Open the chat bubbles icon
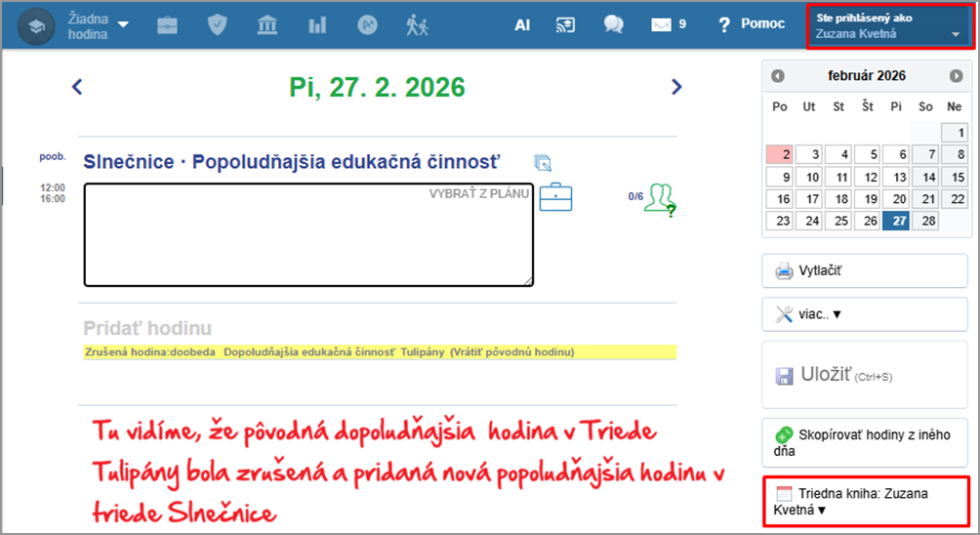Viewport: 980px width, 535px height. click(x=613, y=24)
